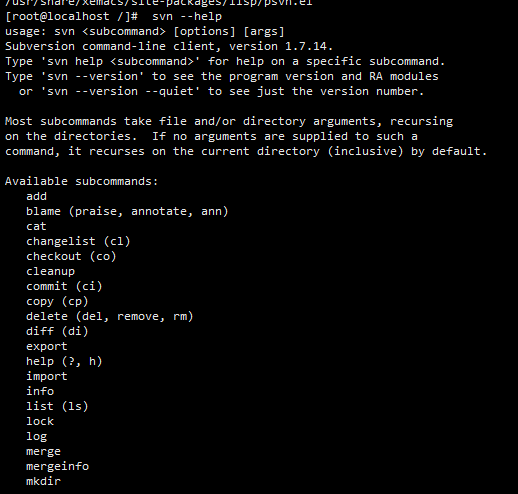Click the 'cleanup' subcommand word

[51, 271]
